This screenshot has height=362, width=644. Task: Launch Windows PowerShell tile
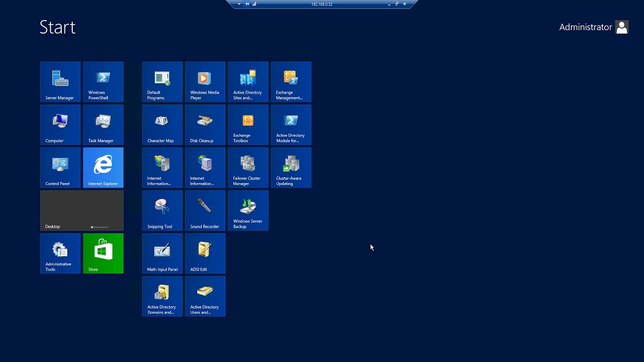tap(103, 82)
